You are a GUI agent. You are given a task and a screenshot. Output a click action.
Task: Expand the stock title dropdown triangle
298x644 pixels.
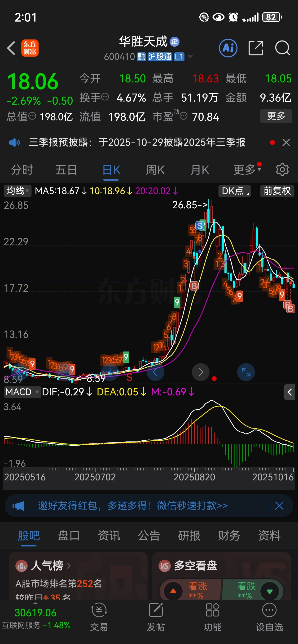point(190,57)
